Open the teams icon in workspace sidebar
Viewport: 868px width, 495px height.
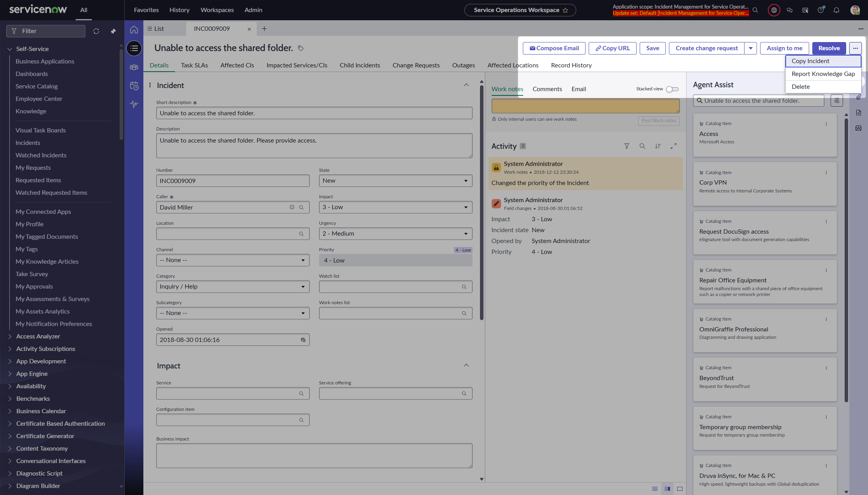134,67
